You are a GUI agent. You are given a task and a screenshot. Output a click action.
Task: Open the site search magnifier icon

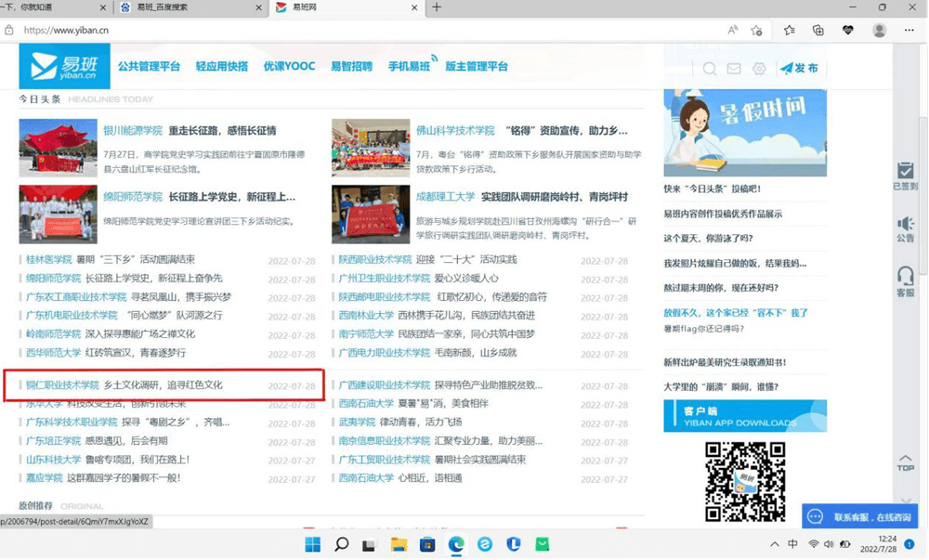709,69
